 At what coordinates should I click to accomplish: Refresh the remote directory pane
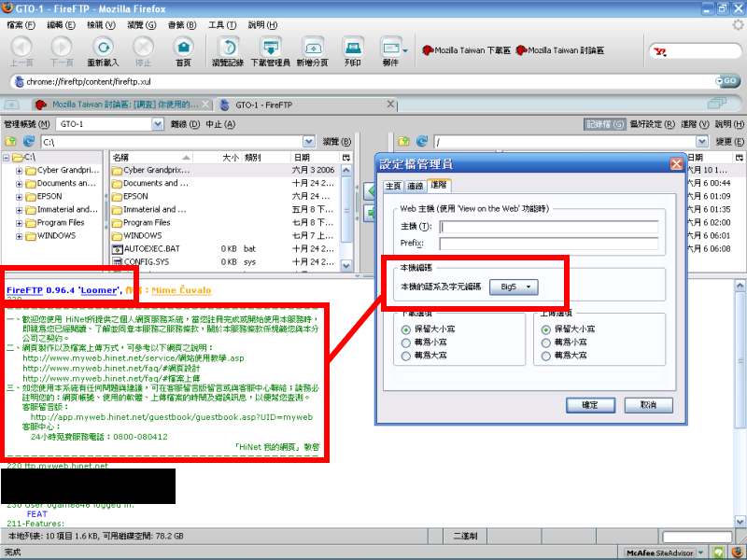(x=422, y=142)
